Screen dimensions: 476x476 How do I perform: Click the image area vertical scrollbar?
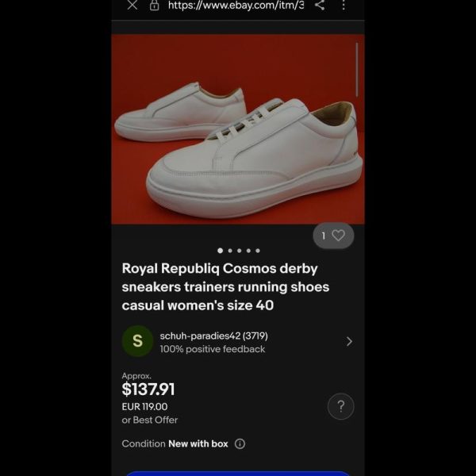pyautogui.click(x=357, y=70)
